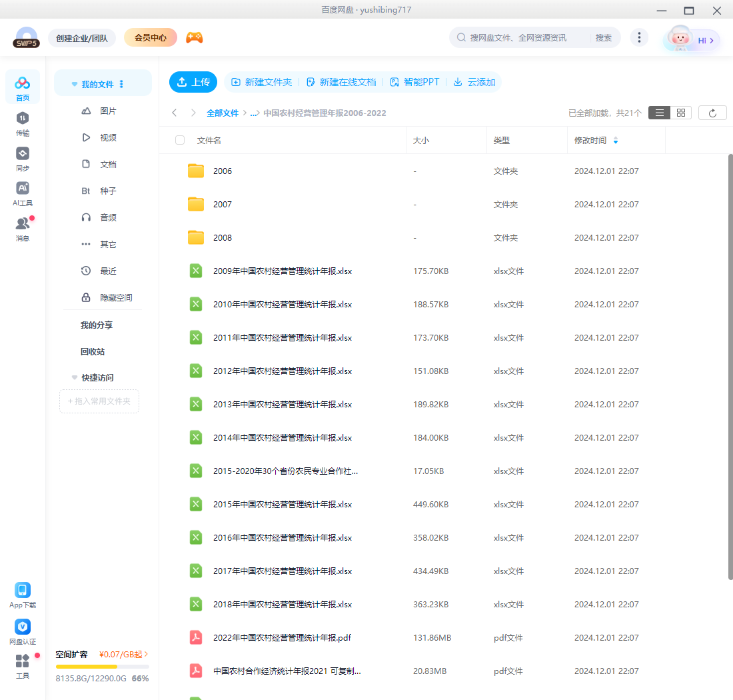Click the vertical scrollbar of file list
The width and height of the screenshot is (733, 700).
point(730,367)
